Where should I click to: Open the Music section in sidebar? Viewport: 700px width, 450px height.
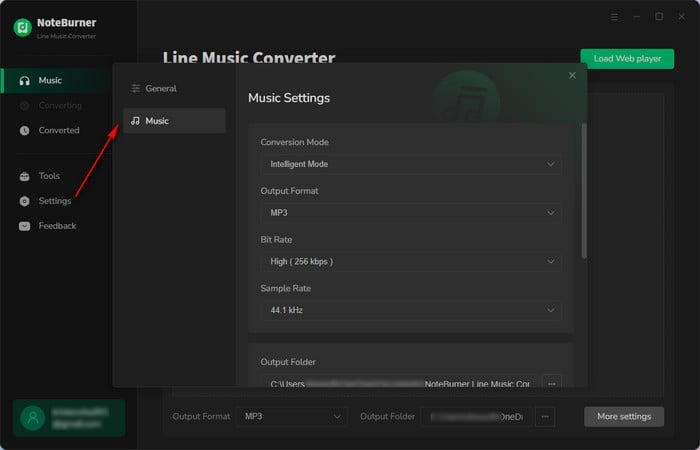pyautogui.click(x=57, y=81)
